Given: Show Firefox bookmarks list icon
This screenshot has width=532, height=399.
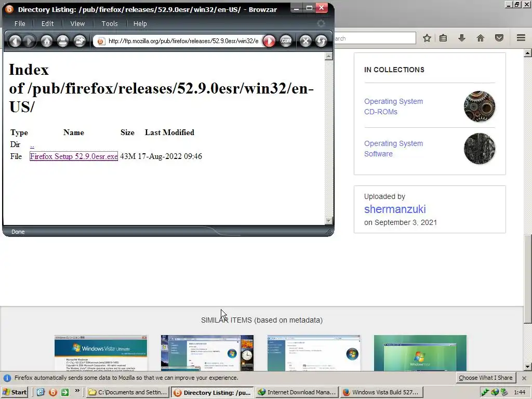Looking at the screenshot, I should [x=443, y=38].
